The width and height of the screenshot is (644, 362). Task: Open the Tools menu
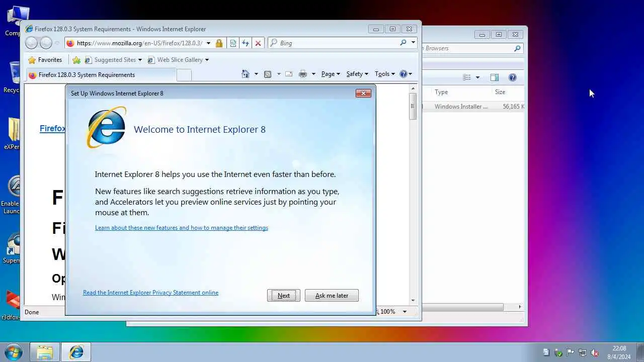[385, 74]
